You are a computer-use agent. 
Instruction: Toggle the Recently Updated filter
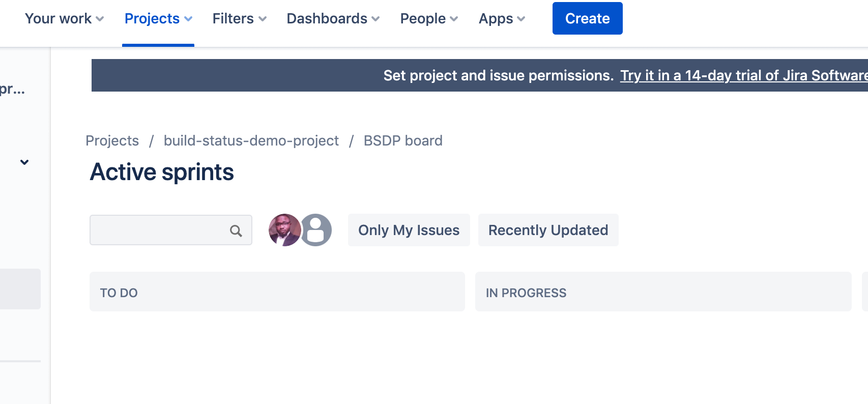point(548,230)
